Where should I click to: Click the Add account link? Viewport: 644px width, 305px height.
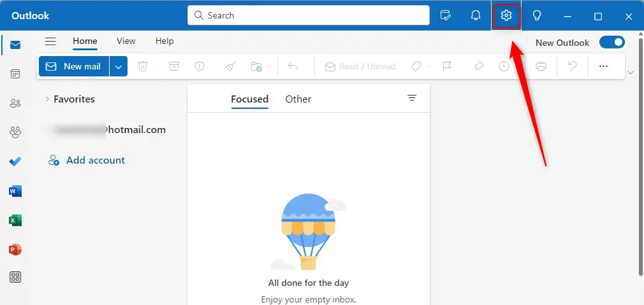95,160
